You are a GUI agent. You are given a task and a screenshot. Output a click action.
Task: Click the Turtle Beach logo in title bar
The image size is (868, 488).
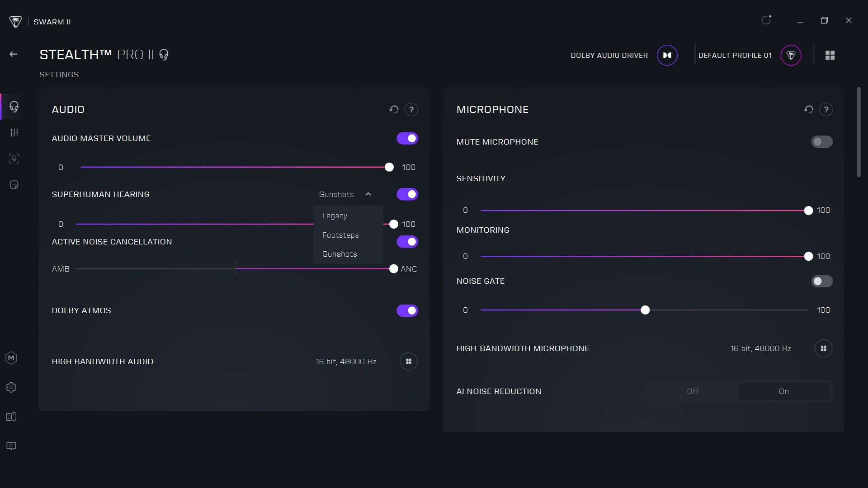[15, 22]
